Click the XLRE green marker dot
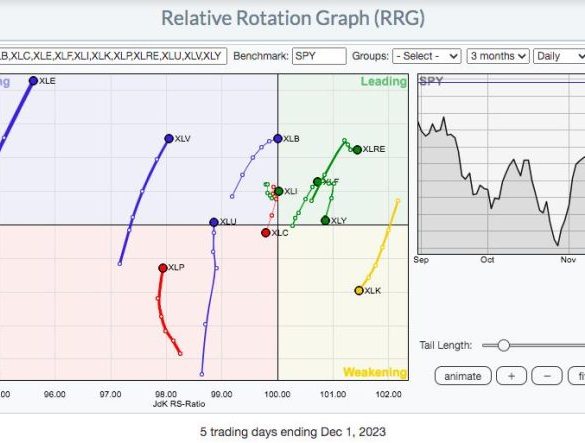Viewport: 585px width, 443px height. (x=357, y=150)
